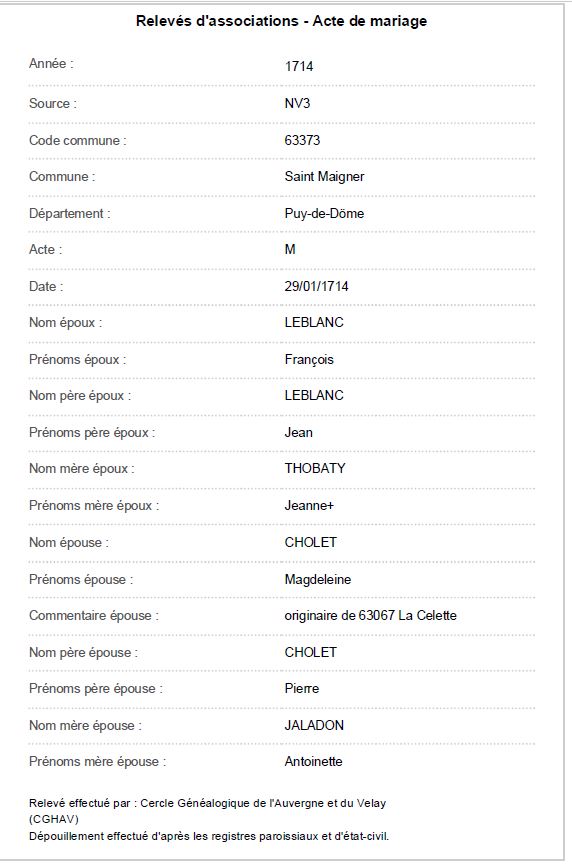Select the commune name Saint Maigner
Viewport: 572px width, 867px height.
click(324, 176)
